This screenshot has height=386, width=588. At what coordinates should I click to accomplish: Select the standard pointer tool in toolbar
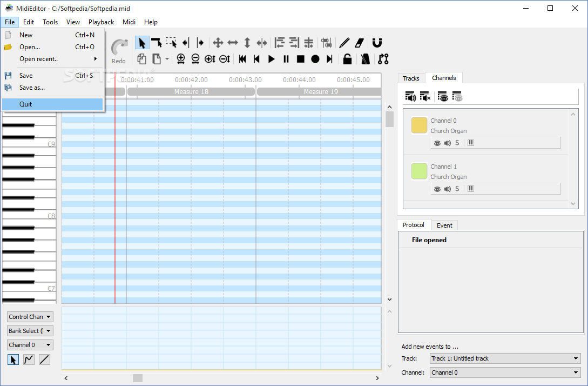pyautogui.click(x=142, y=43)
